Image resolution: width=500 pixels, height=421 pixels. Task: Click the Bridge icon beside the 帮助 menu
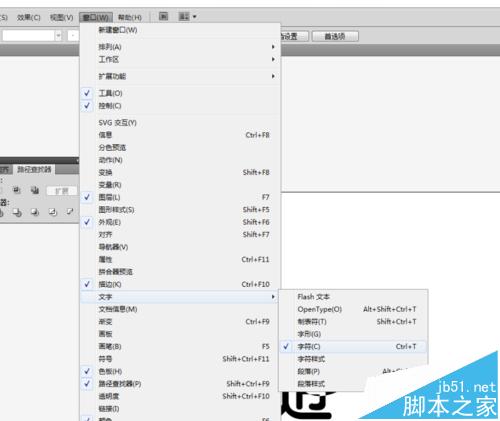point(163,16)
